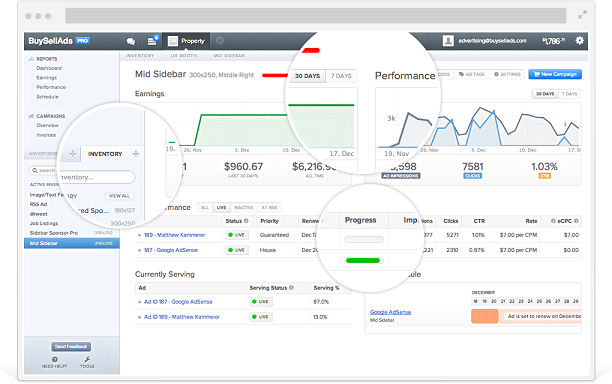
Task: Click the add property plus icon
Action: point(220,40)
